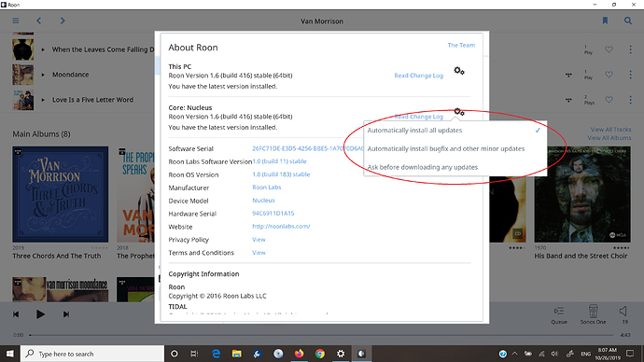Open Three Chords And The Truth album cover
The image size is (644, 362).
(x=61, y=194)
